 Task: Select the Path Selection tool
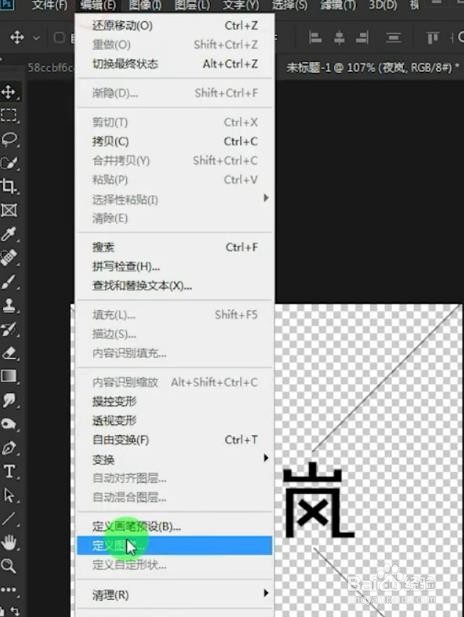click(x=9, y=495)
